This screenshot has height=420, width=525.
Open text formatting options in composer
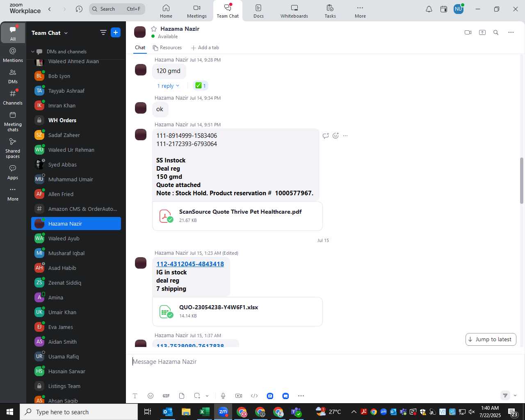pyautogui.click(x=135, y=396)
